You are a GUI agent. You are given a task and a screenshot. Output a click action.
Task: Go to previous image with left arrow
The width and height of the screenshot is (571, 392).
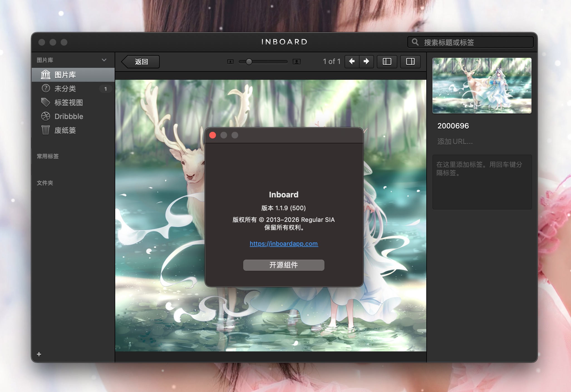(352, 61)
